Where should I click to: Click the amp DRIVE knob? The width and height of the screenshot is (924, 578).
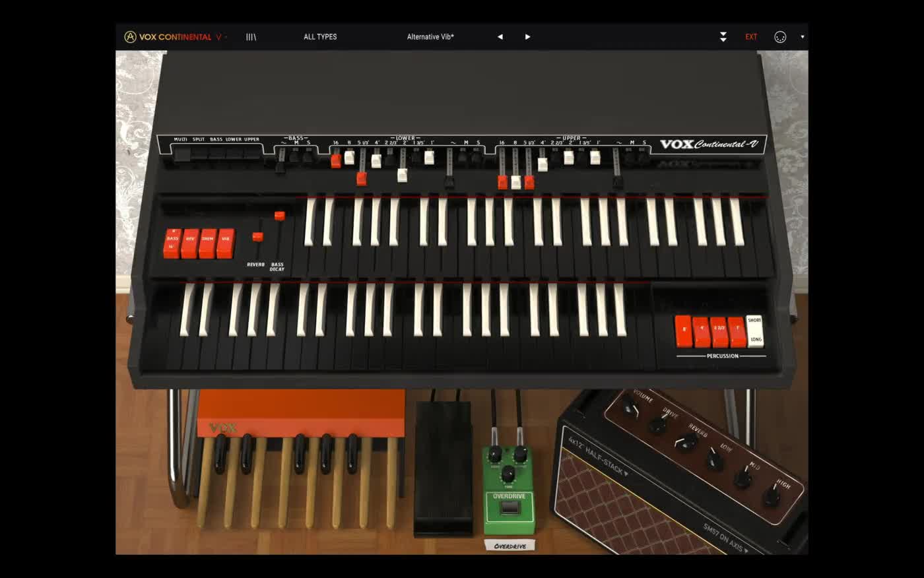657,424
